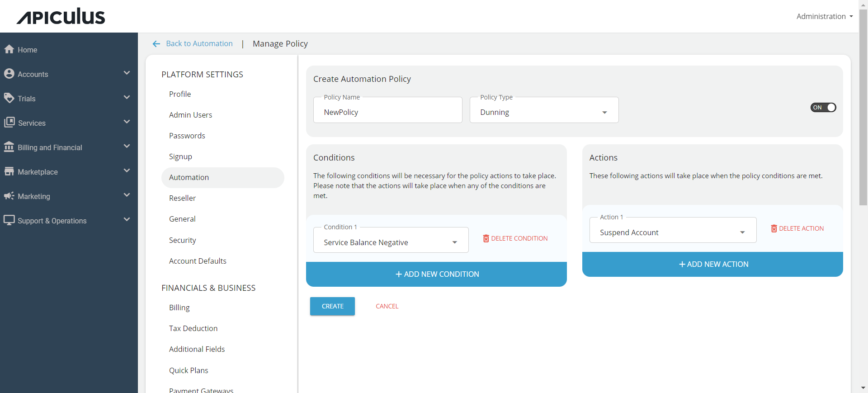This screenshot has width=868, height=393.
Task: Open Account Defaults settings
Action: 198,261
